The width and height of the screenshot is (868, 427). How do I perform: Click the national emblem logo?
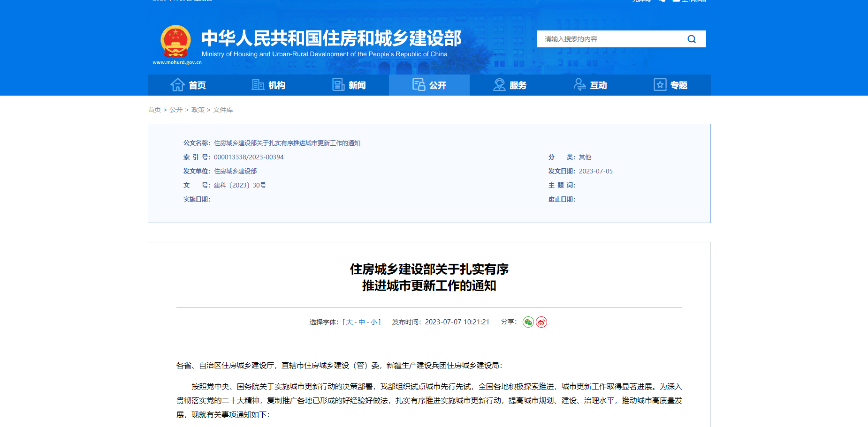[x=176, y=41]
